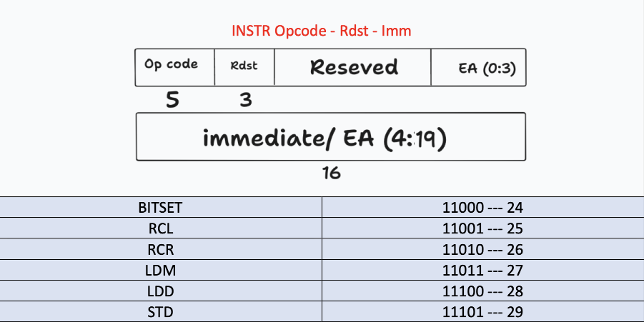This screenshot has height=322, width=644.
Task: Click the 11000 --- 24 opcode cell
Action: pos(483,208)
